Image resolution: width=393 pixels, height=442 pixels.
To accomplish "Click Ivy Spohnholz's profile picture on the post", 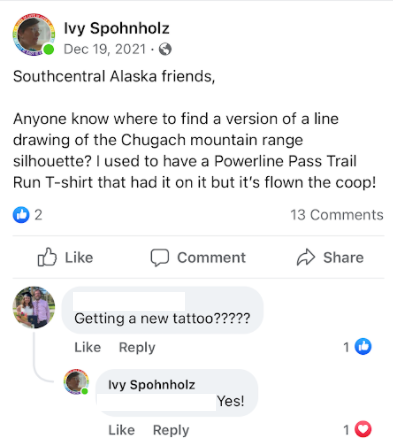I will coord(34,34).
